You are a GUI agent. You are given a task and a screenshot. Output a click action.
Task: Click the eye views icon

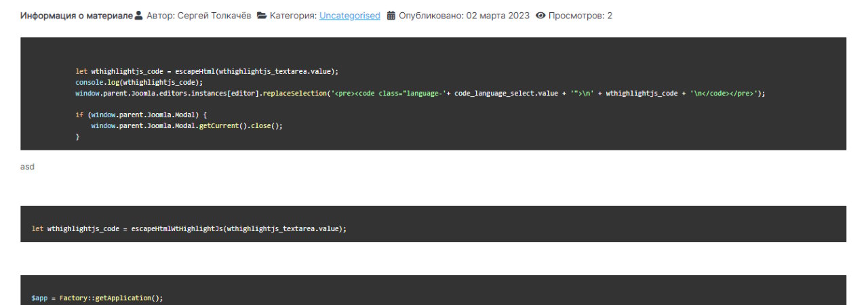point(540,16)
